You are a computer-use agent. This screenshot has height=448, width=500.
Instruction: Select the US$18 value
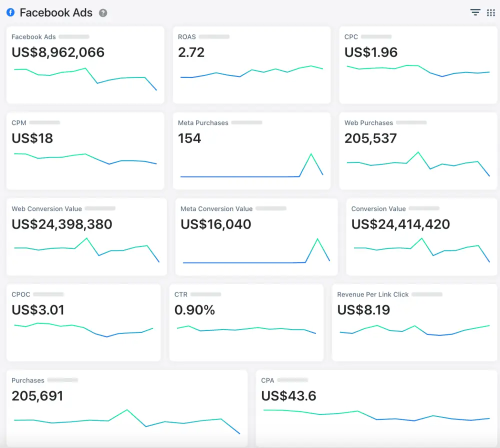(32, 138)
